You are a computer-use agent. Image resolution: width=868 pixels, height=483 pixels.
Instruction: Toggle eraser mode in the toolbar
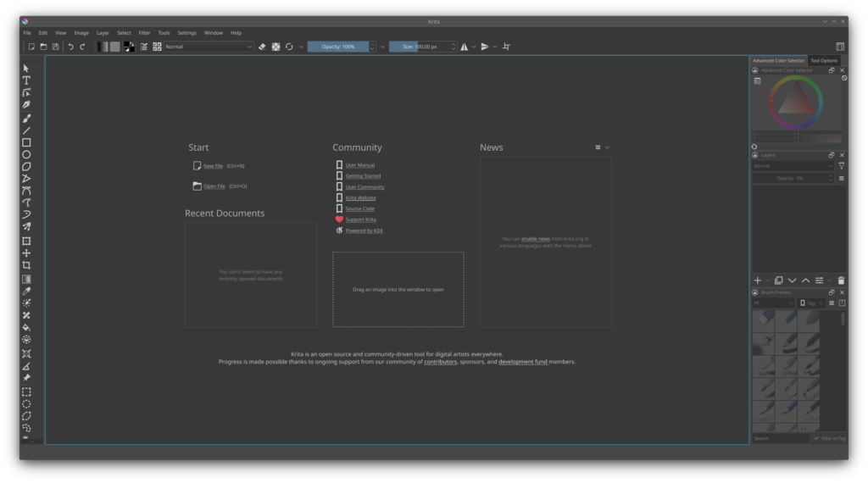click(262, 47)
